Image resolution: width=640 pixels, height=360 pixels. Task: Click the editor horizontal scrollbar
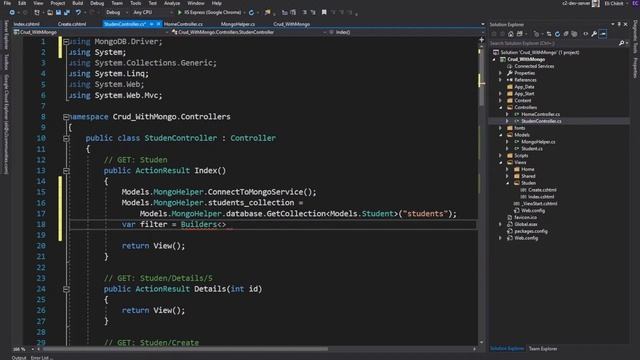(185, 349)
